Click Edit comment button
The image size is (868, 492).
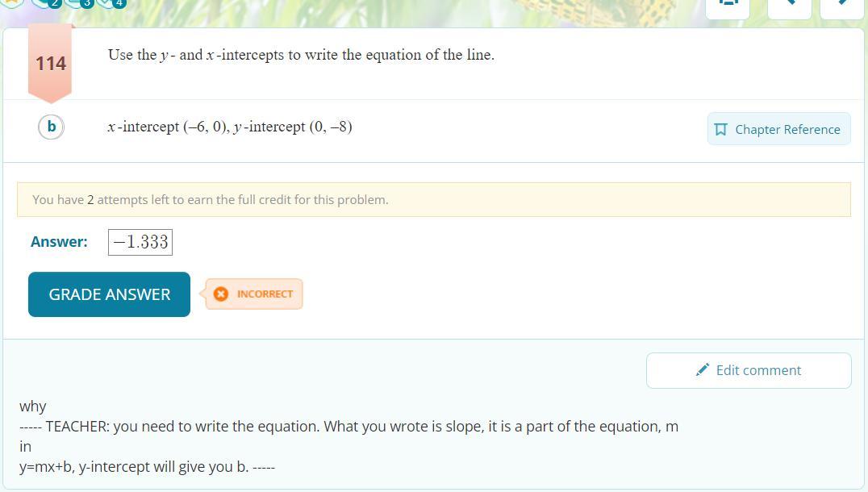749,370
